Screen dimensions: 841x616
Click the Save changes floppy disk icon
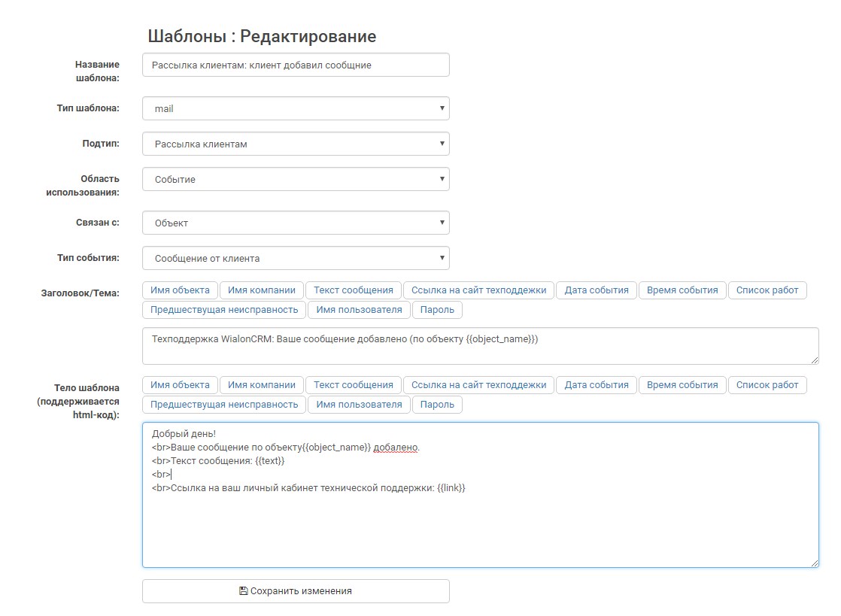coord(243,591)
